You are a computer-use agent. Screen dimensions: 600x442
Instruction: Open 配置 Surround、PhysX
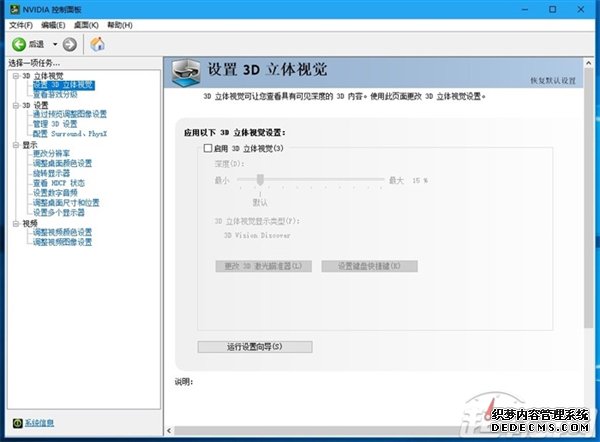[x=70, y=134]
